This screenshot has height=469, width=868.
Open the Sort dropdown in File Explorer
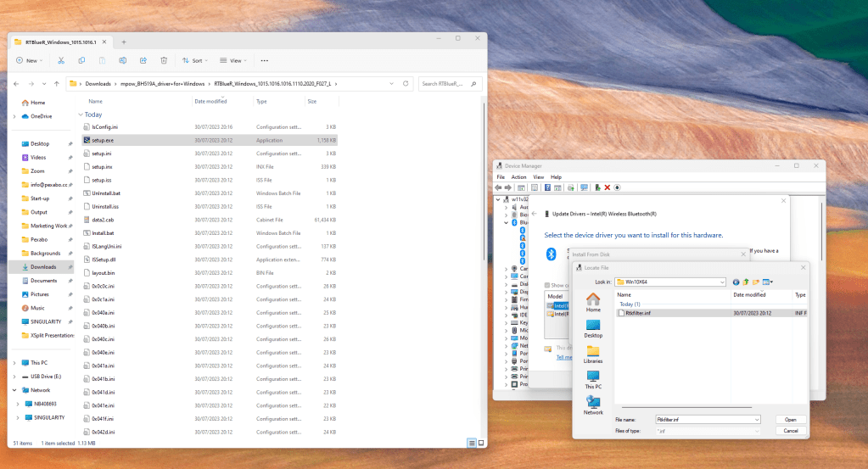pyautogui.click(x=195, y=60)
